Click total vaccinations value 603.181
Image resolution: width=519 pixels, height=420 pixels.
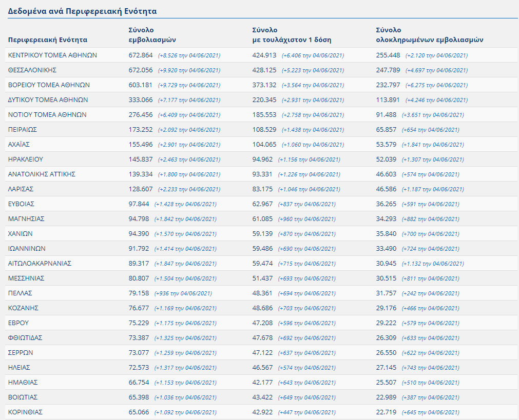pos(140,85)
